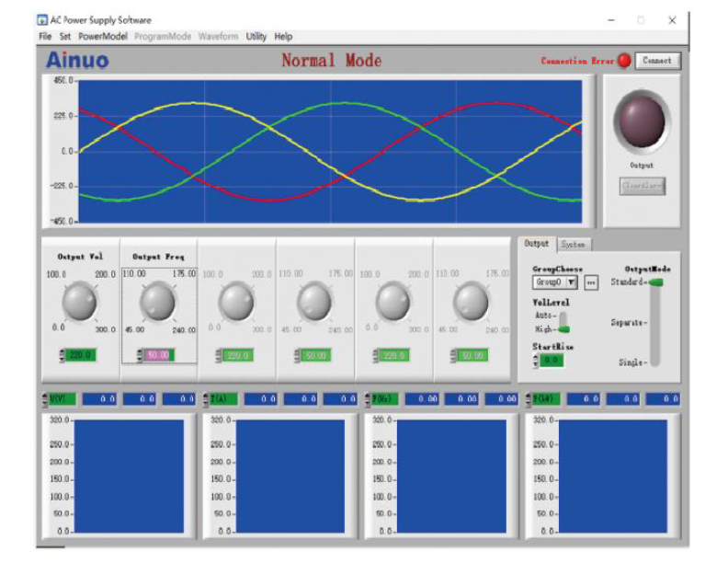The width and height of the screenshot is (728, 563).
Task: Click the grayed ProgramMode menu
Action: (x=163, y=36)
